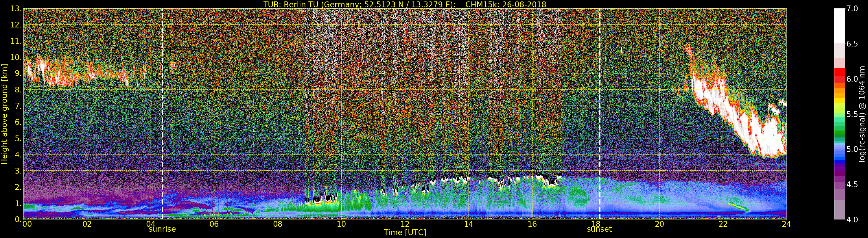This screenshot has width=868, height=238.
Task: Select the 5 km height axis tick
Action: [18, 139]
